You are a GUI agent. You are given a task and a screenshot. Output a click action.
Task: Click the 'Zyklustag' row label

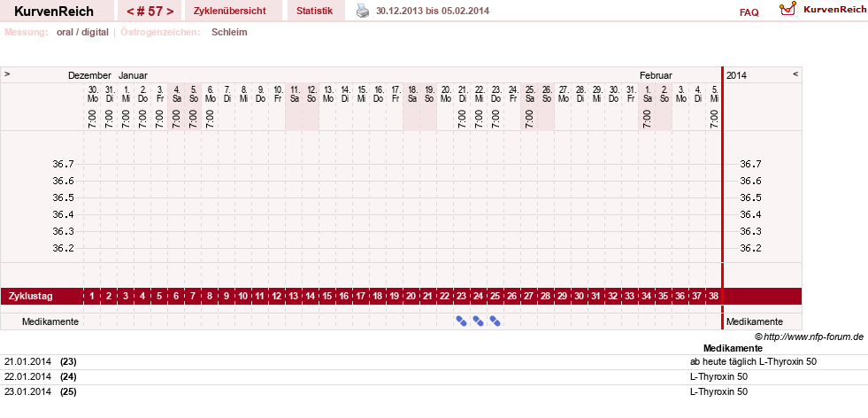pyautogui.click(x=30, y=297)
